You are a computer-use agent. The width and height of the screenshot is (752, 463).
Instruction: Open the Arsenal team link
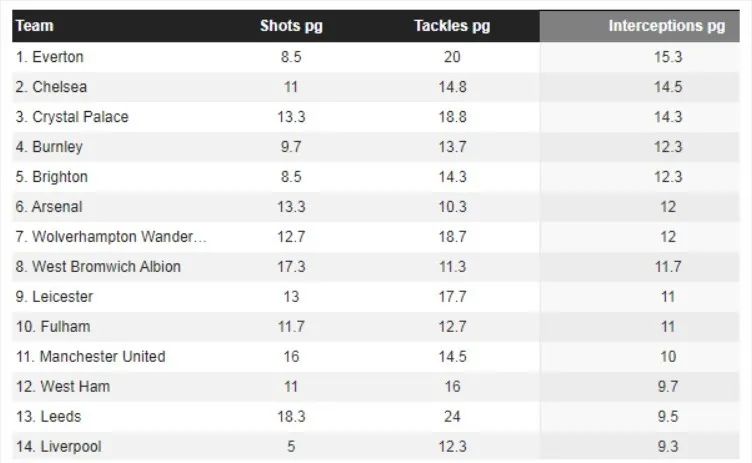click(57, 207)
